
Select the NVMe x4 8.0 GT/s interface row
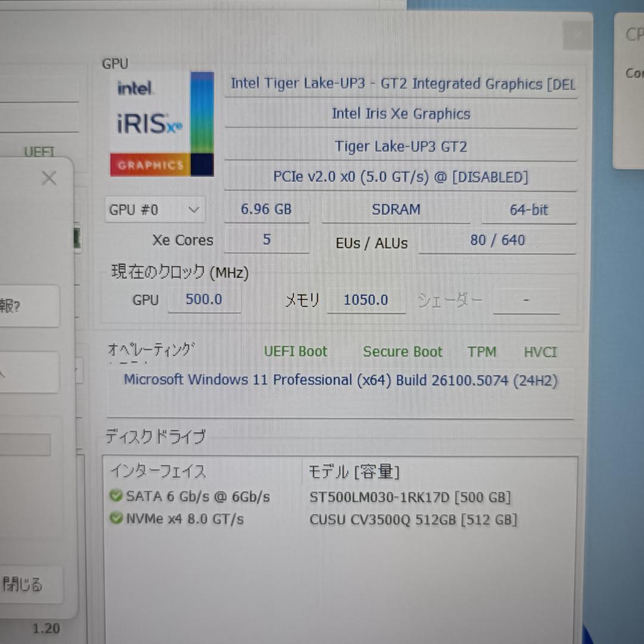click(340, 519)
